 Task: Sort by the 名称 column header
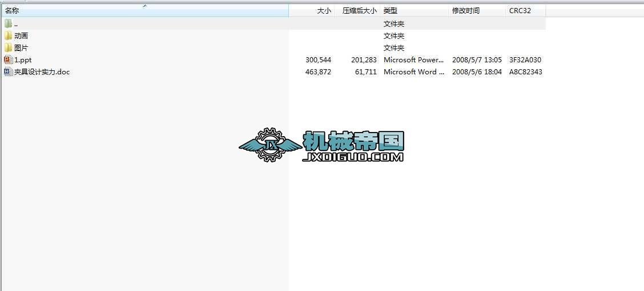144,11
